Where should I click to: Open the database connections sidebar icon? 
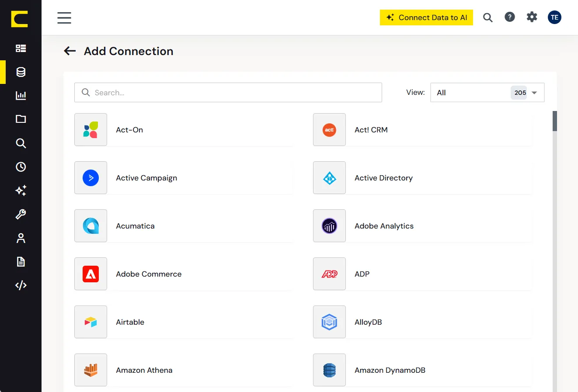[21, 72]
